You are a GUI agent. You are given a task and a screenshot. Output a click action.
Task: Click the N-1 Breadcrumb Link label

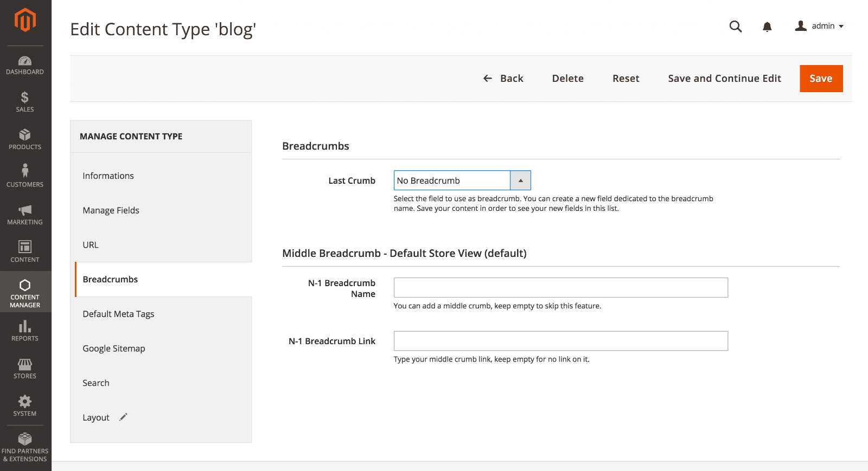point(332,341)
